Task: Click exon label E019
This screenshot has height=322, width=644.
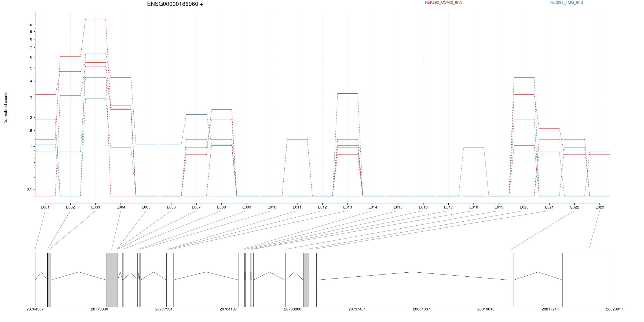Action: [x=499, y=207]
